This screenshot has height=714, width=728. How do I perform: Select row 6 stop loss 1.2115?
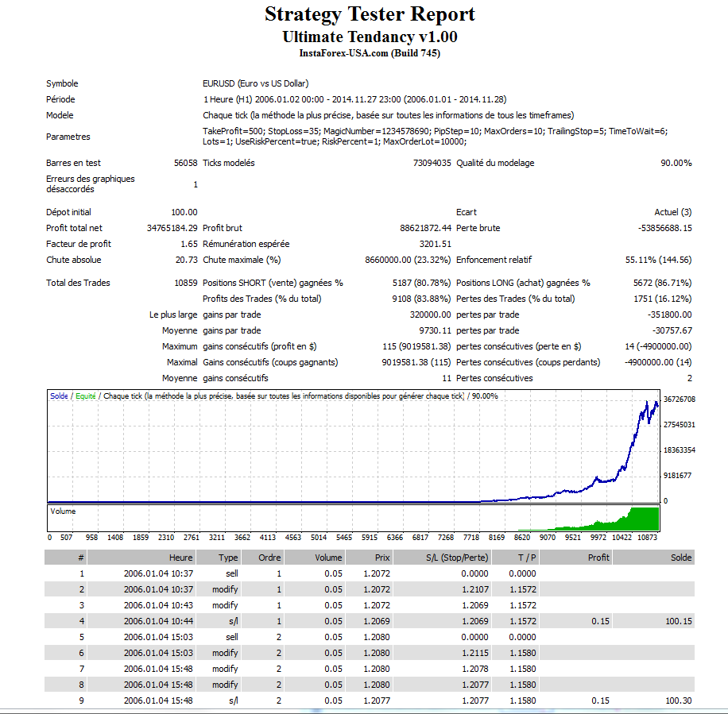[475, 653]
